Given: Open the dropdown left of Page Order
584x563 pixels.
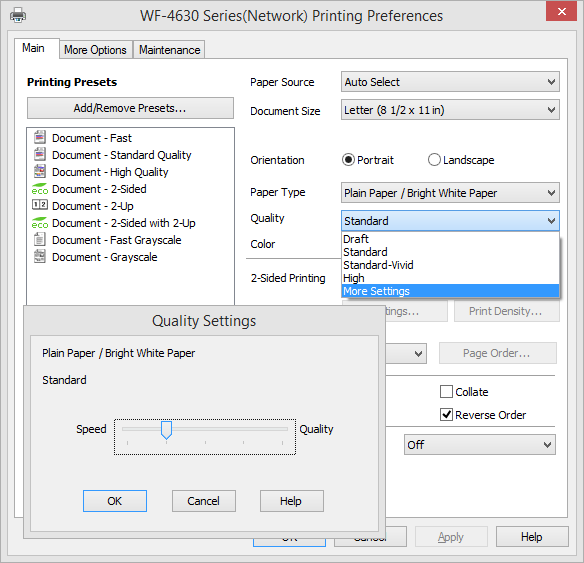Looking at the screenshot, I should click(406, 353).
